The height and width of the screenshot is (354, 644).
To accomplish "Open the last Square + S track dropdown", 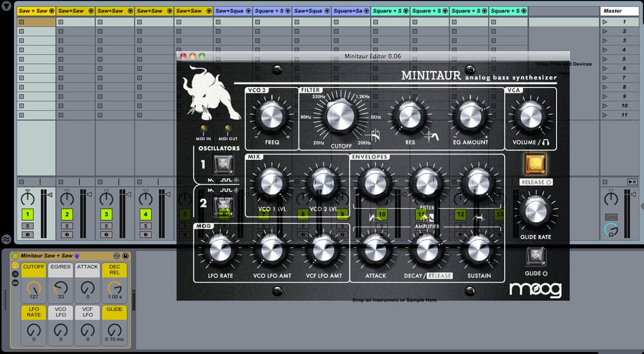I will pyautogui.click(x=524, y=11).
